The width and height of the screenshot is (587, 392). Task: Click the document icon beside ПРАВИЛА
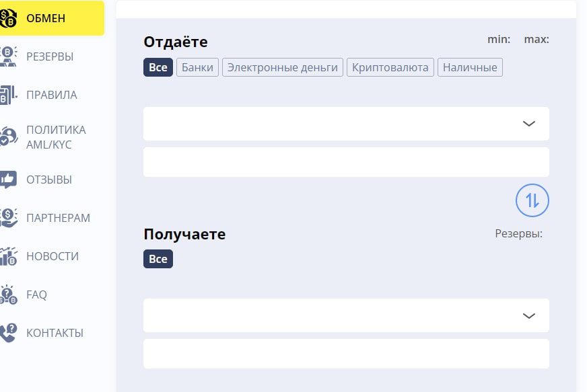coord(8,95)
